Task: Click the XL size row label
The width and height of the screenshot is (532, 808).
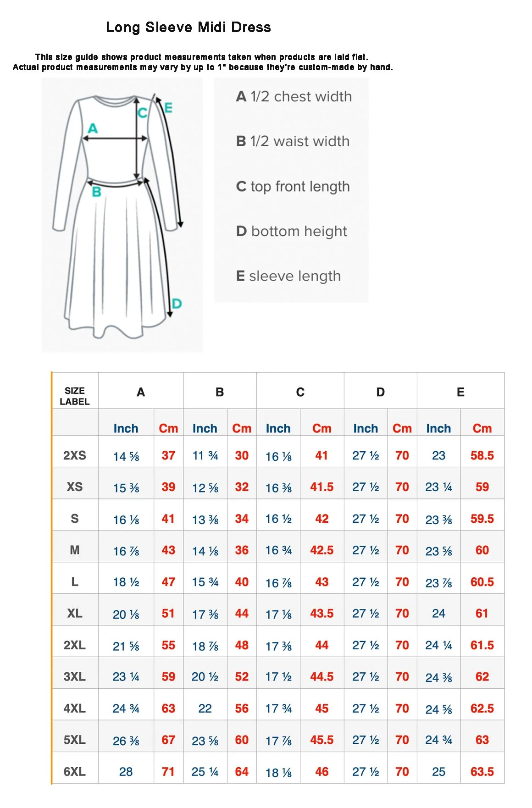Action: (75, 614)
